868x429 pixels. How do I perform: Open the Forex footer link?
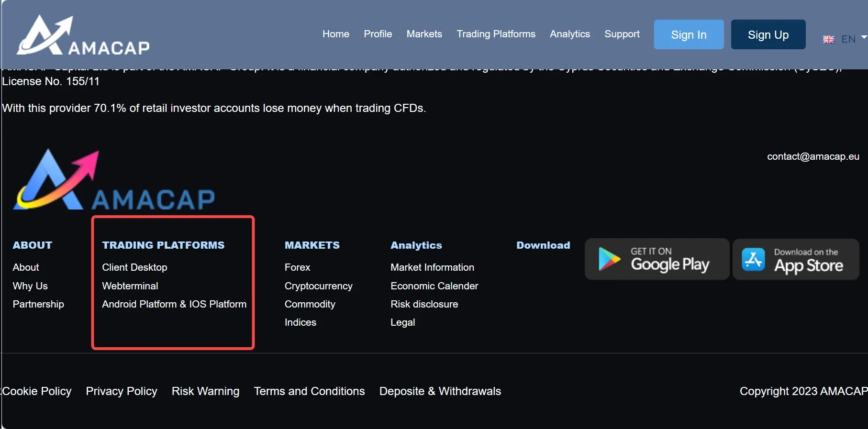298,267
